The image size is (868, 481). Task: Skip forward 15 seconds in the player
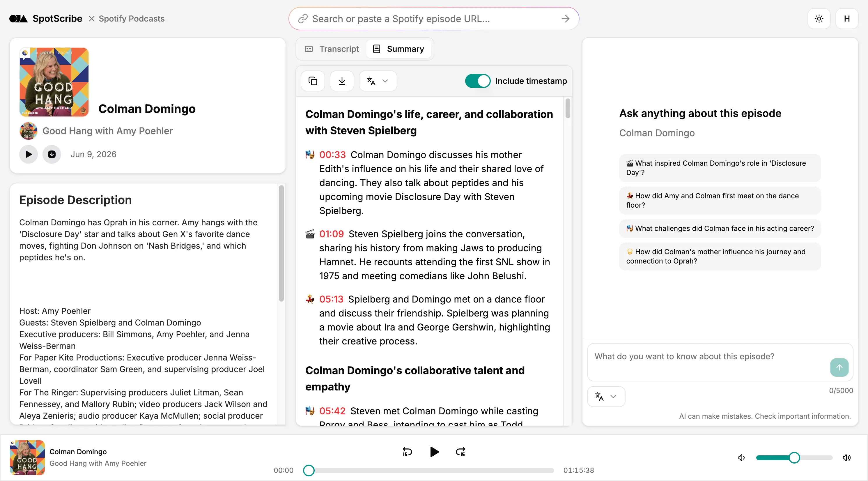pos(460,452)
